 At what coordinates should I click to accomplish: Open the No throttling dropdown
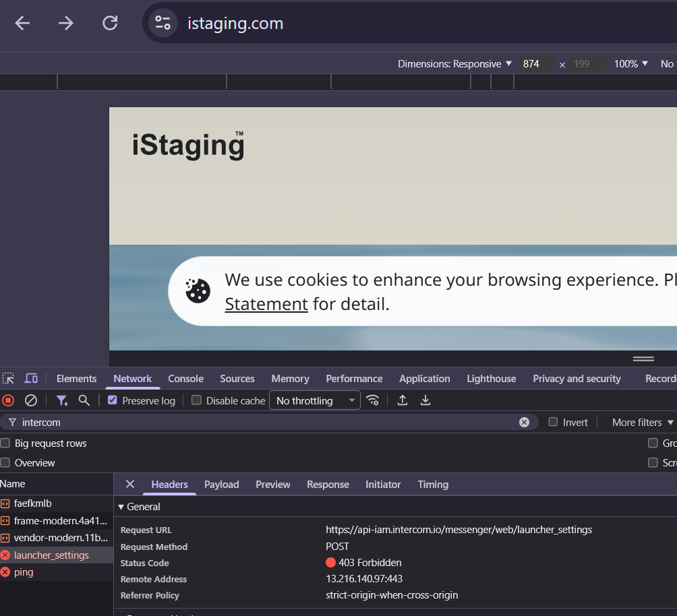pos(315,400)
